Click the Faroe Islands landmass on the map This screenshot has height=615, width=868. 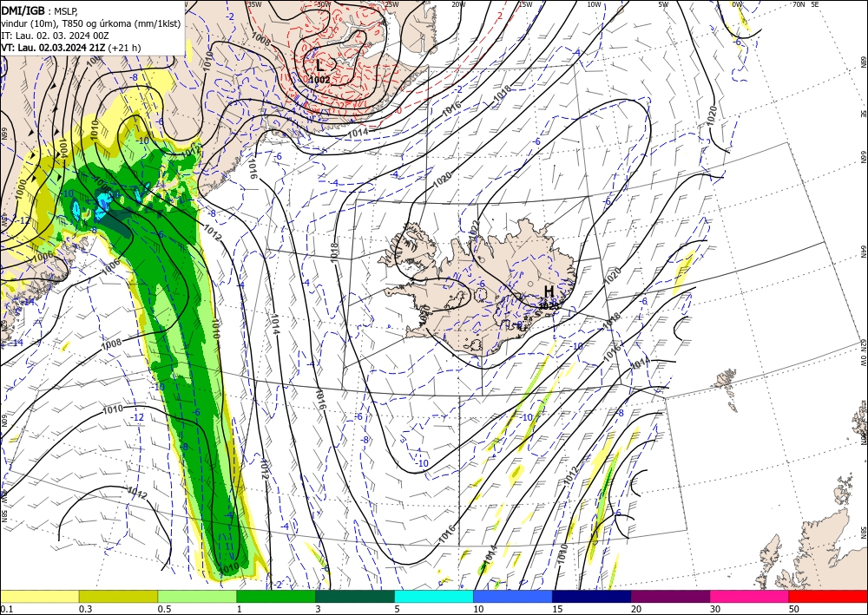[726, 381]
